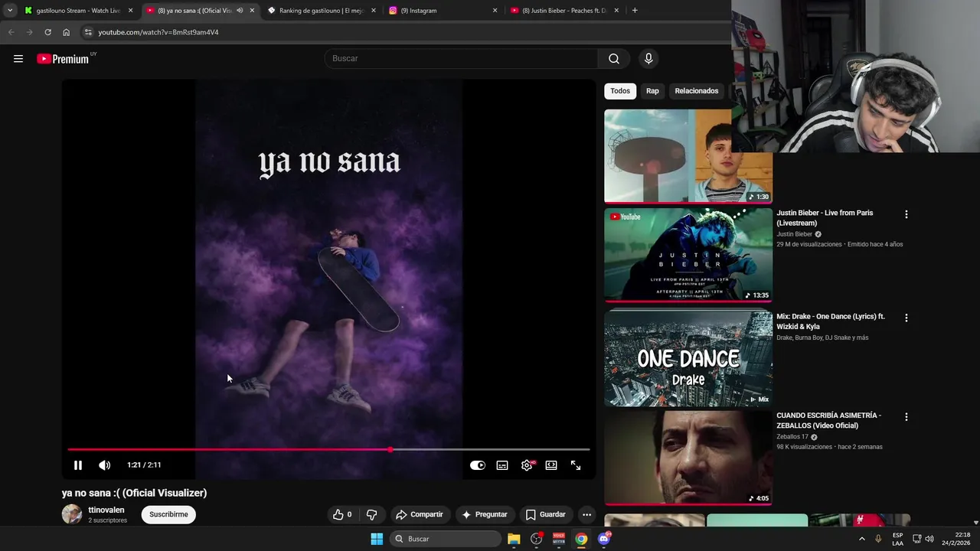Open options for Mix Drake One Dance
The height and width of the screenshot is (551, 980).
click(x=906, y=318)
